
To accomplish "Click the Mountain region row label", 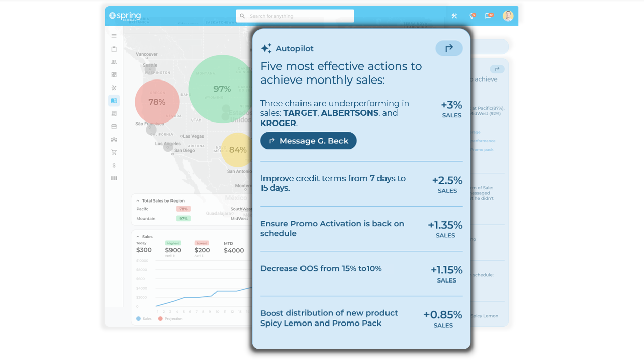I will pos(146,219).
